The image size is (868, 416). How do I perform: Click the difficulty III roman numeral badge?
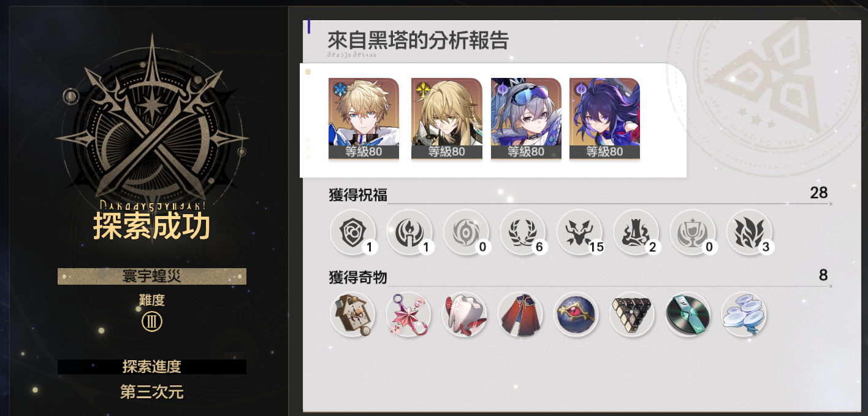point(152,322)
